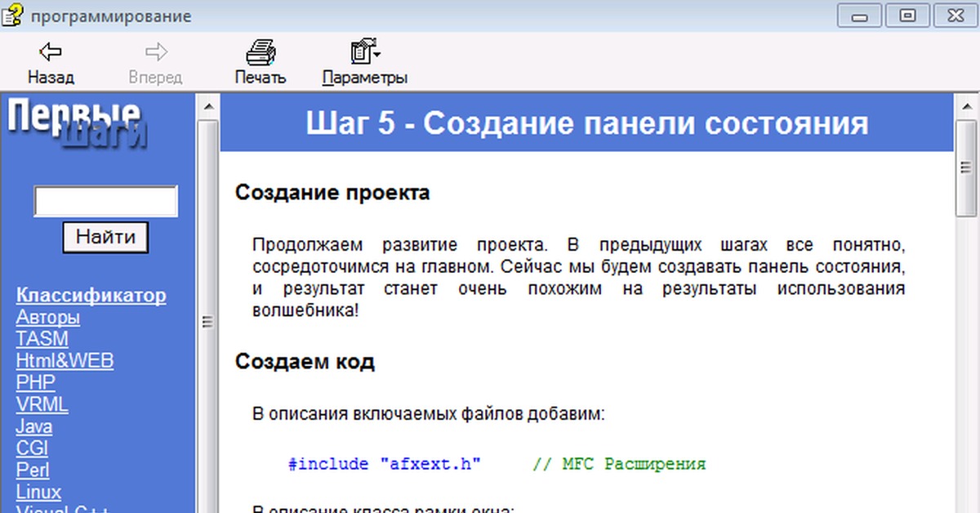Select the PHP link in sidebar

[36, 382]
